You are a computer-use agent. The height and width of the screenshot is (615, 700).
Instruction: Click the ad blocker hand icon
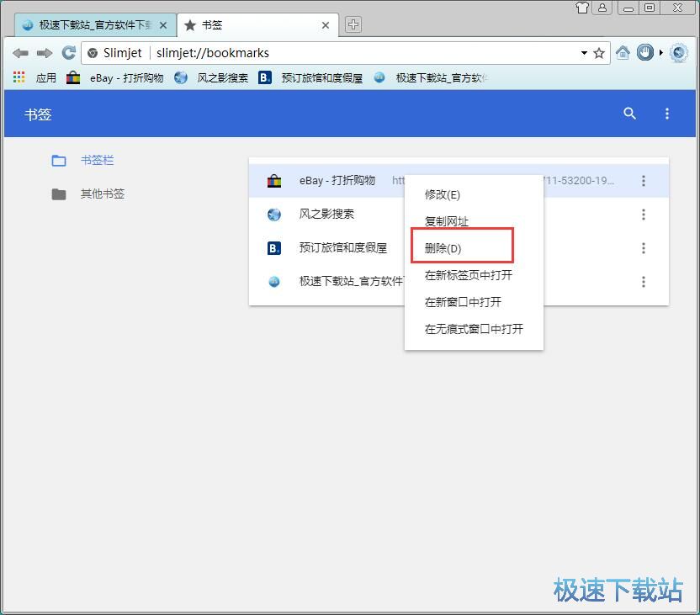pyautogui.click(x=644, y=53)
